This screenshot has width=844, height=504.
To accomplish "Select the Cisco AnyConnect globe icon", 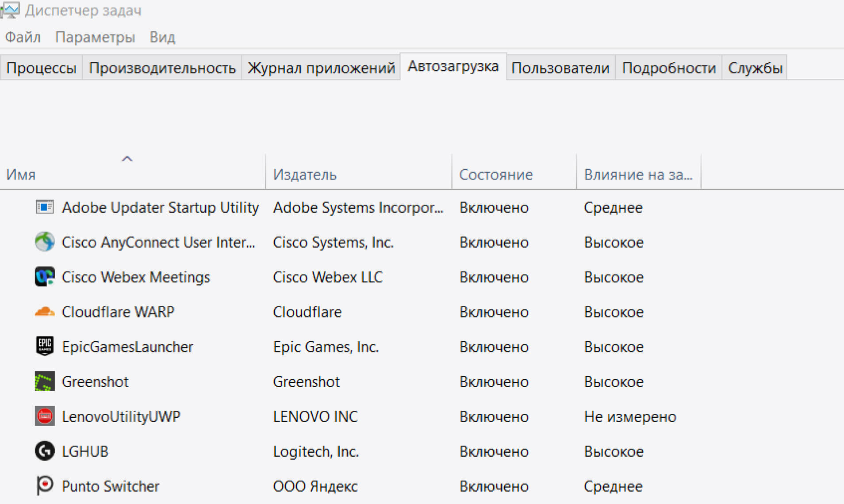I will click(x=44, y=242).
